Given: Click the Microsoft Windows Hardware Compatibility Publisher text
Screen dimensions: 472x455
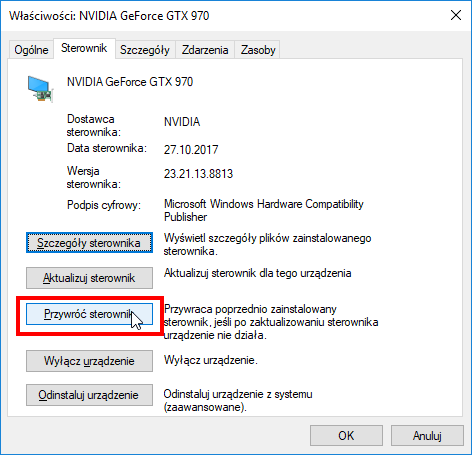Looking at the screenshot, I should pyautogui.click(x=264, y=210).
